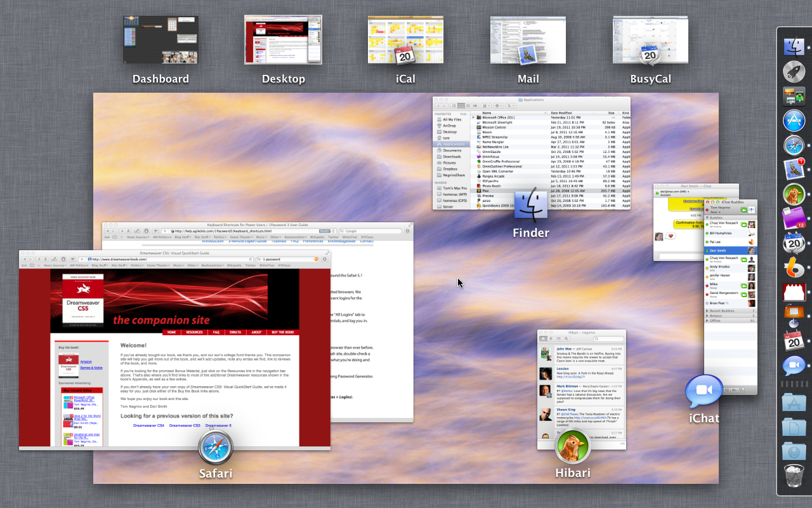Switch to the BusyCal space thumbnail
Viewport: 812px width, 508px height.
coord(650,39)
